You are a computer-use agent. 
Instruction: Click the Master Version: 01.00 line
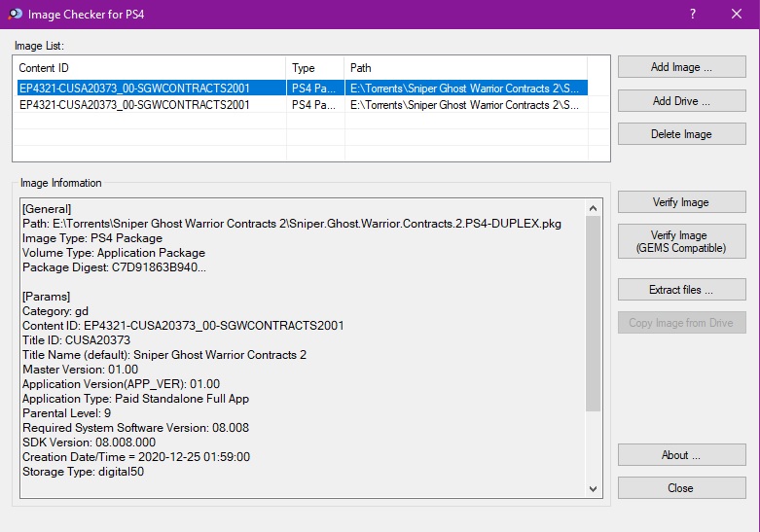coord(80,370)
